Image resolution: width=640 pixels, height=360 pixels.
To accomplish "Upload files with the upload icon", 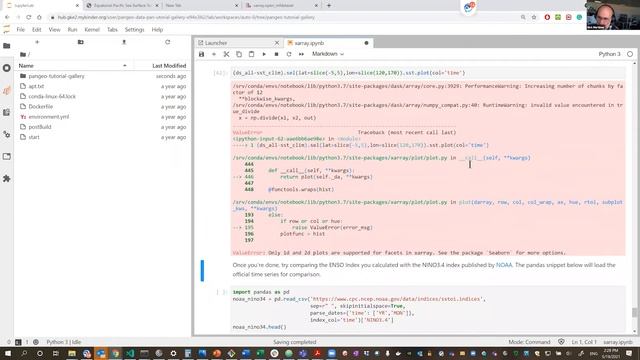I will (x=124, y=42).
